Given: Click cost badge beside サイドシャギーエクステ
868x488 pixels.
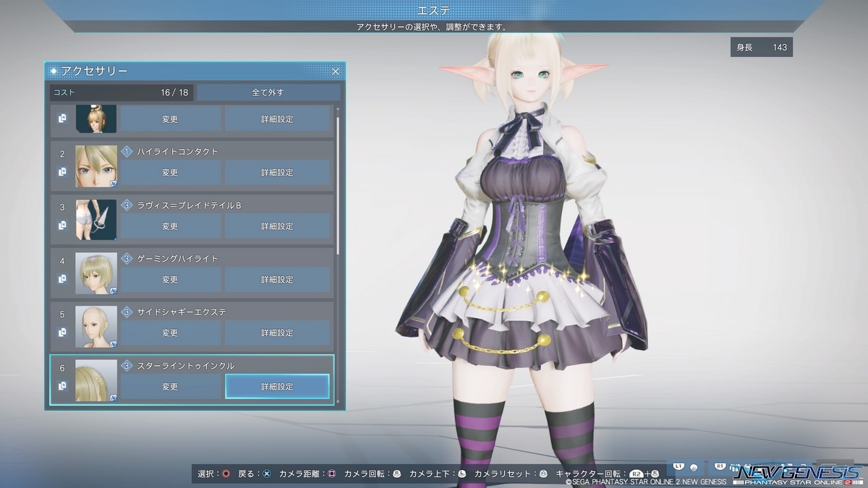Looking at the screenshot, I should (127, 312).
